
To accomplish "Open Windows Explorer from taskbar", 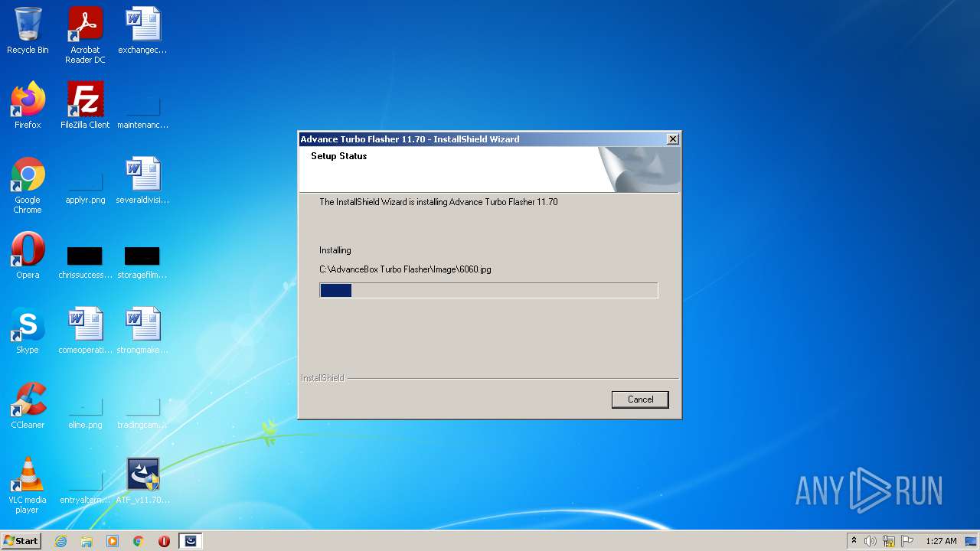I will point(87,541).
